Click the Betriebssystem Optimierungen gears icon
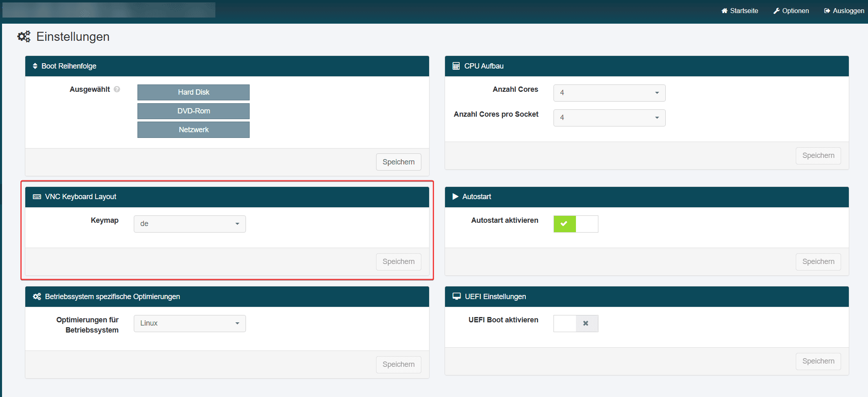The image size is (868, 397). click(x=37, y=297)
